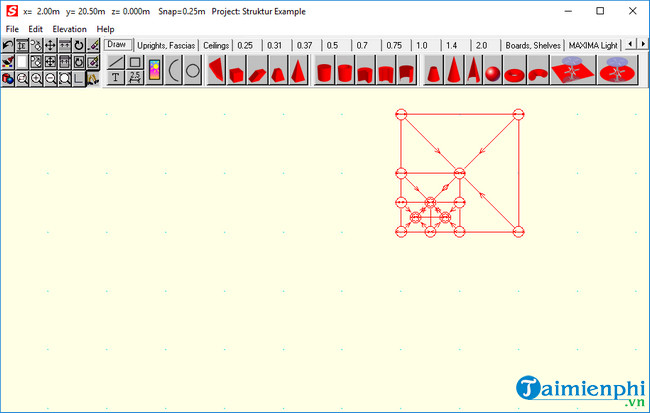The width and height of the screenshot is (650, 413).
Task: Click the Undo arrow icon
Action: click(8, 45)
